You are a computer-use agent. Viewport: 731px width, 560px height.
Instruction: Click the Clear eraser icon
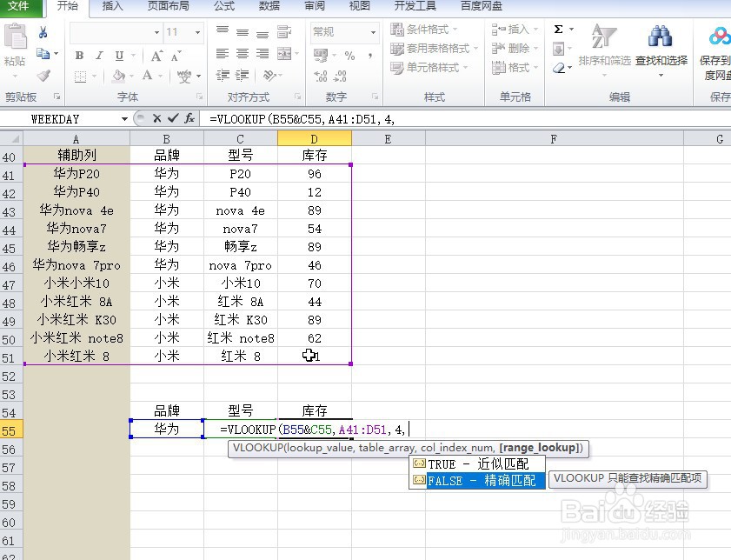point(559,68)
